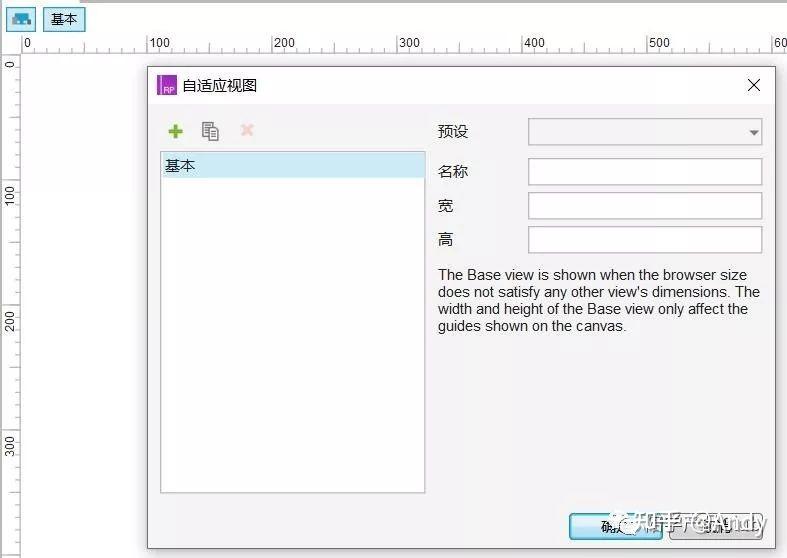The image size is (787, 558).
Task: Select the 基本 view tab above ruler
Action: [64, 20]
